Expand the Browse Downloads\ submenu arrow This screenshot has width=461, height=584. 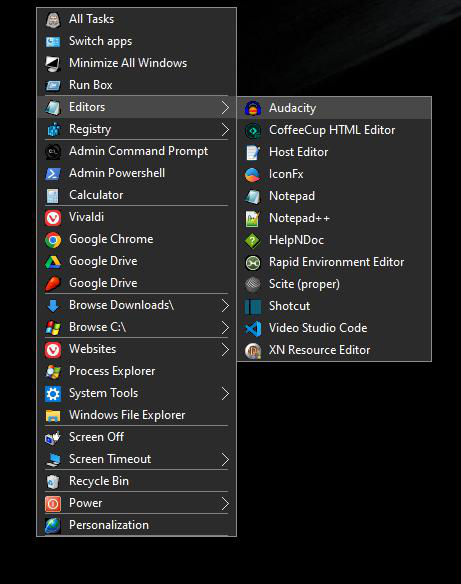[225, 305]
